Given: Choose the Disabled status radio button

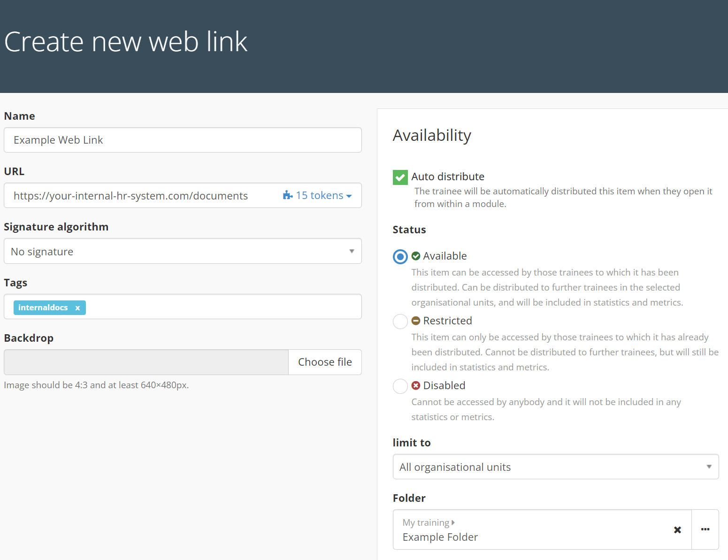Looking at the screenshot, I should click(400, 386).
